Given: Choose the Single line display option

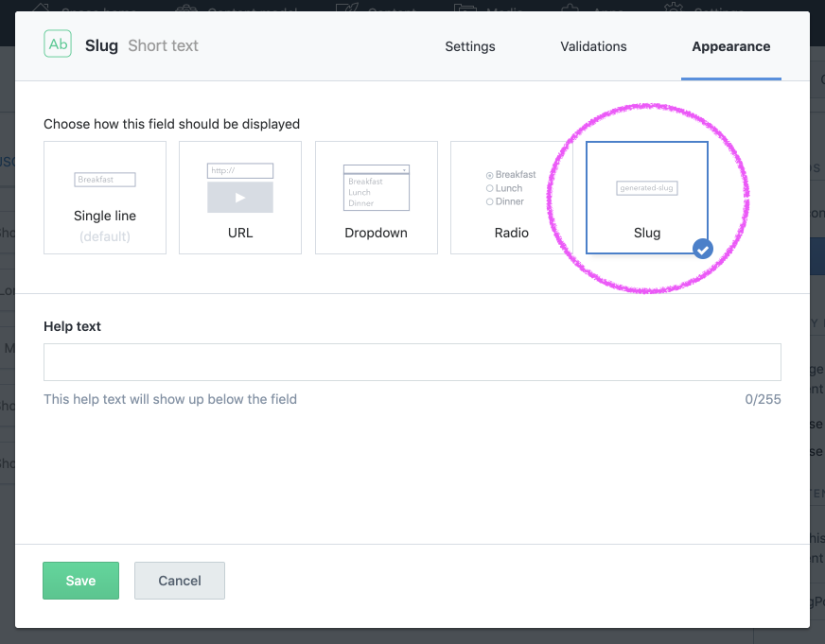Looking at the screenshot, I should [x=105, y=198].
